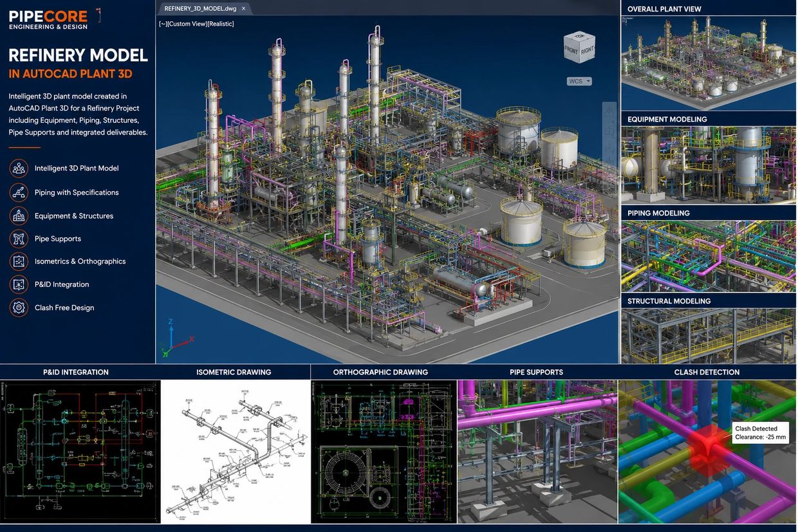798x532 pixels.
Task: Click the IN AUTOCAD PLANT 3D subtitle
Action: click(71, 74)
